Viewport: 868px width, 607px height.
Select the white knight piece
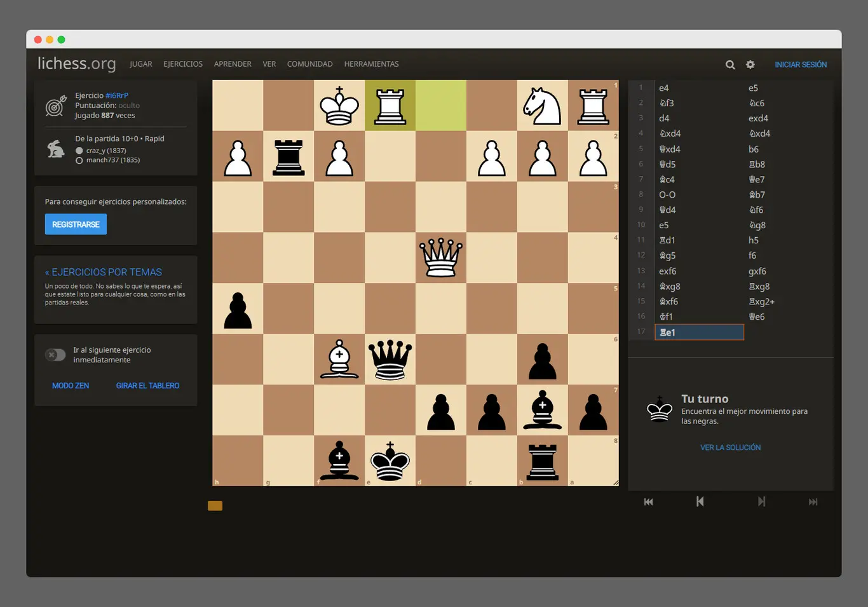(x=543, y=106)
